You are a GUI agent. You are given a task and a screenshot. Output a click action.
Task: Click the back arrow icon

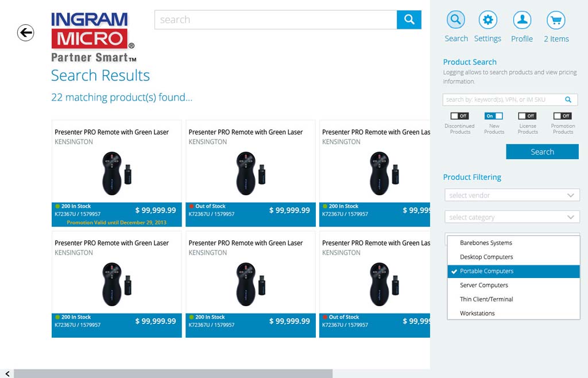tap(25, 33)
